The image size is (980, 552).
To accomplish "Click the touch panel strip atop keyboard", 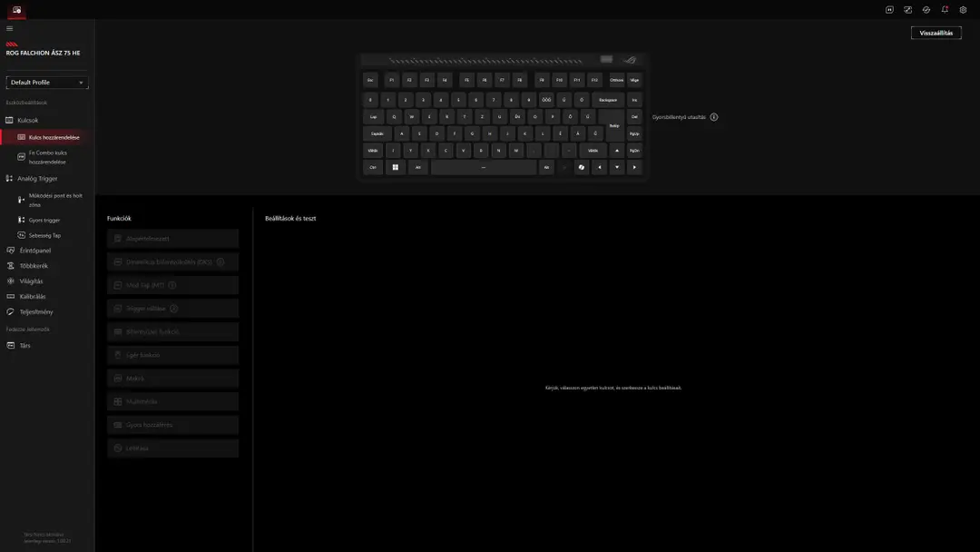I will (x=485, y=61).
